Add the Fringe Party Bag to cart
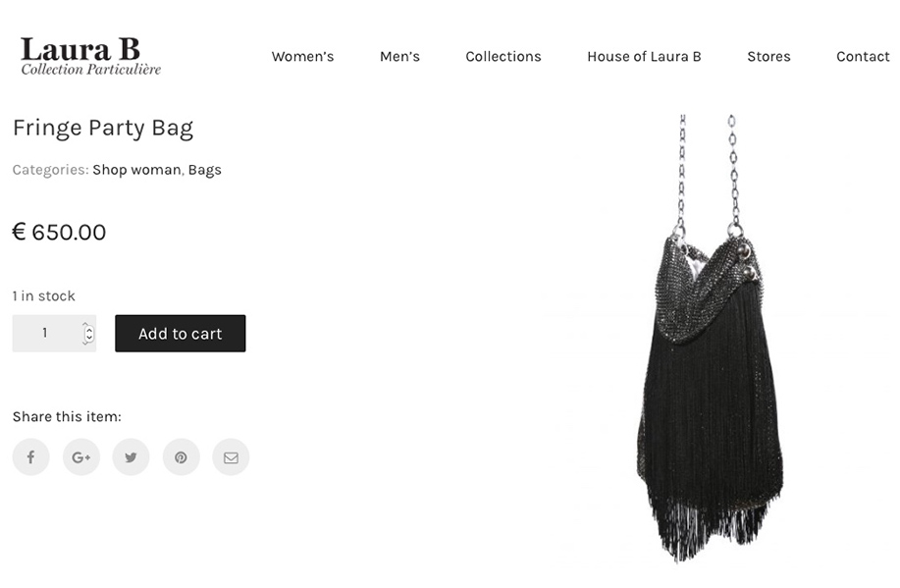Viewport: 900px width, 588px height. pyautogui.click(x=181, y=333)
